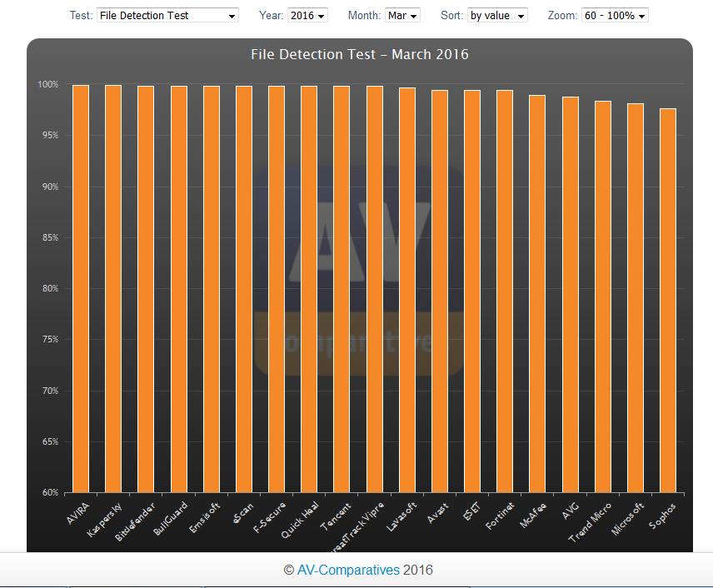Screen dimensions: 713x588
Task: Click the 75% y-axis label
Action: coord(50,340)
